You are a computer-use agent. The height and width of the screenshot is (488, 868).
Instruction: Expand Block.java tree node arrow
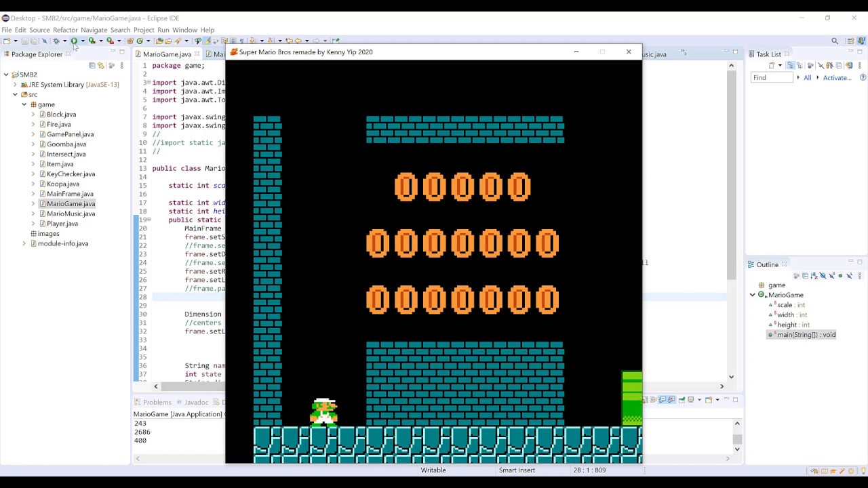(33, 115)
